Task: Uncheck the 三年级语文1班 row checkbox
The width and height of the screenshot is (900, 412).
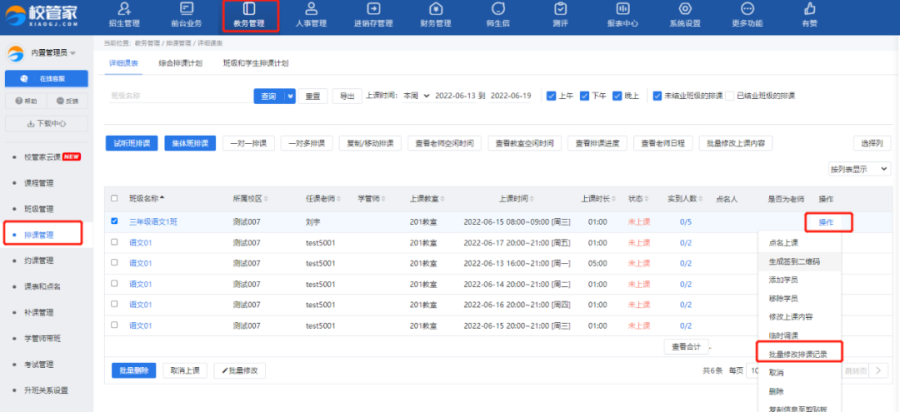Action: coord(114,221)
